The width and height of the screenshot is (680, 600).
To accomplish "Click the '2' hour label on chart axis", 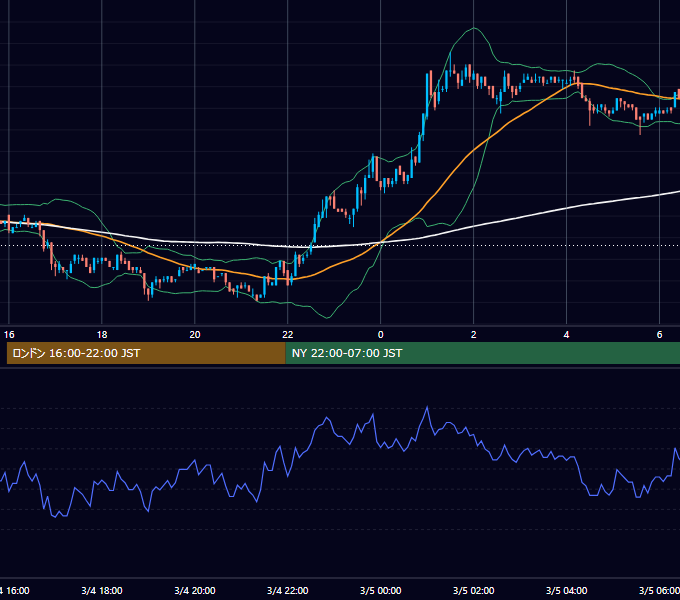I will 474,335.
